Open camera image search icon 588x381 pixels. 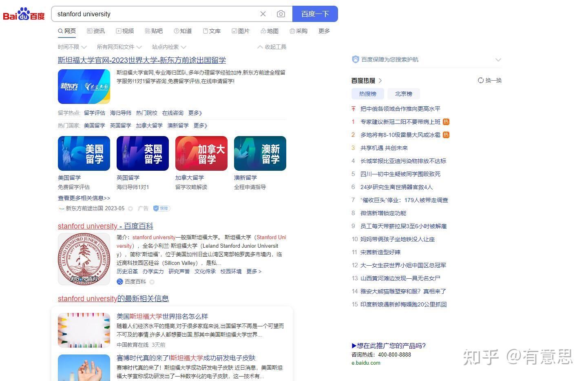point(281,14)
